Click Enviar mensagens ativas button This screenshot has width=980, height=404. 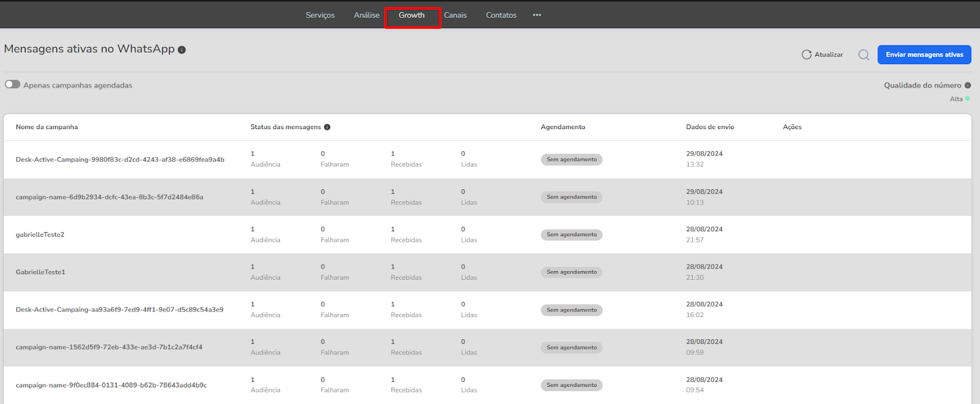tap(924, 54)
